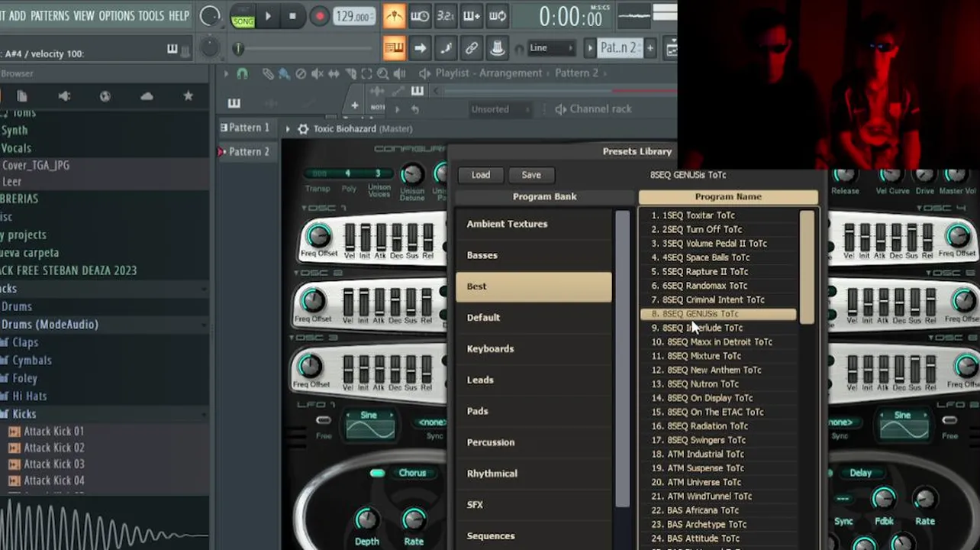Click the Program Bank list scrollbar
The width and height of the screenshot is (980, 550).
coord(623,359)
